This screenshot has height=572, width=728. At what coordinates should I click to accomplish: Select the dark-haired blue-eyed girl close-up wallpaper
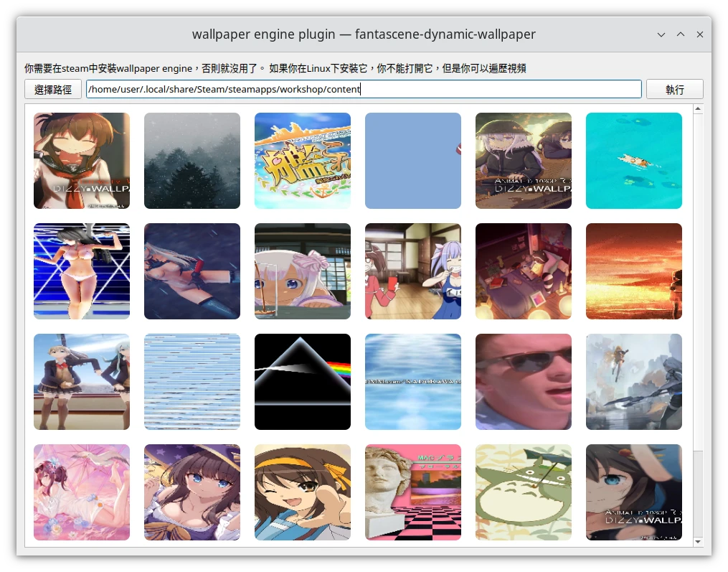pos(634,492)
